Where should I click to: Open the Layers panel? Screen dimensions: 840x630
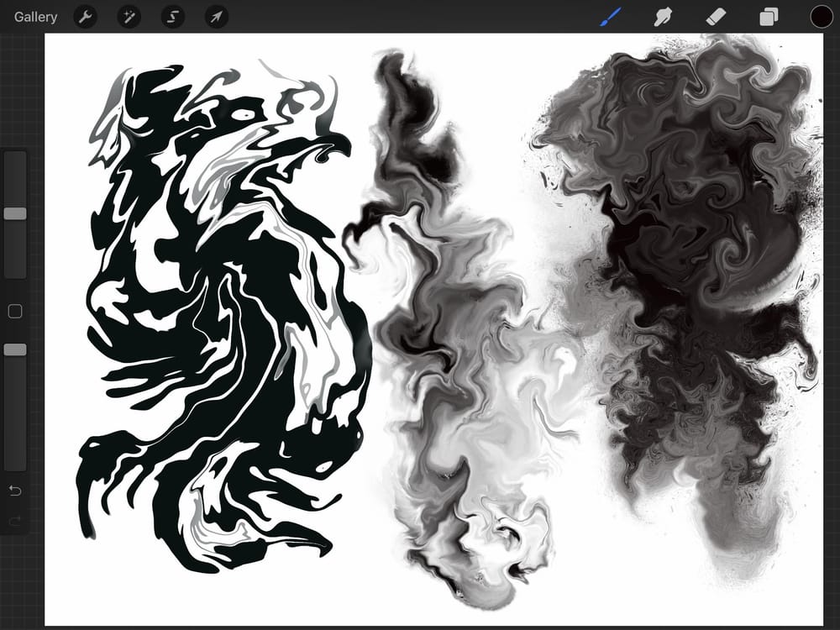click(769, 17)
